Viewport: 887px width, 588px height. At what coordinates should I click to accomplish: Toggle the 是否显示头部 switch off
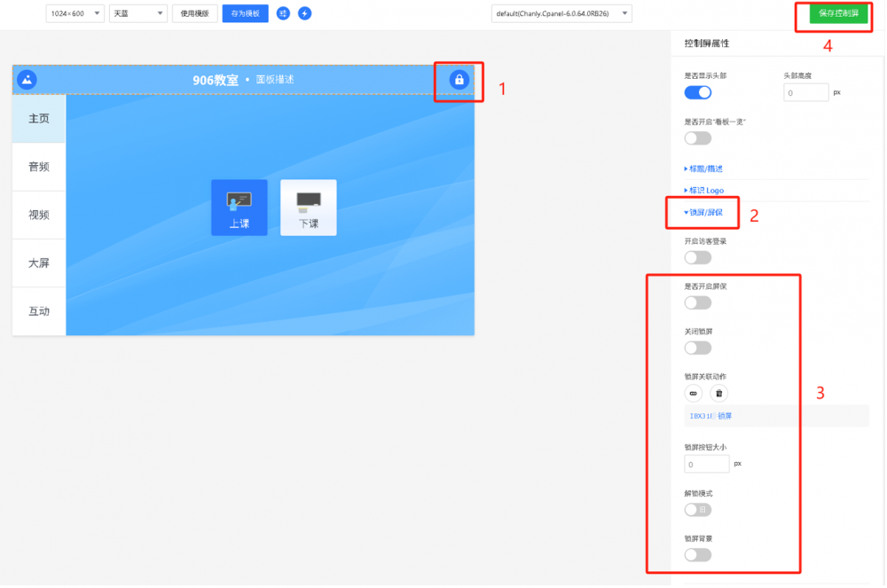698,92
